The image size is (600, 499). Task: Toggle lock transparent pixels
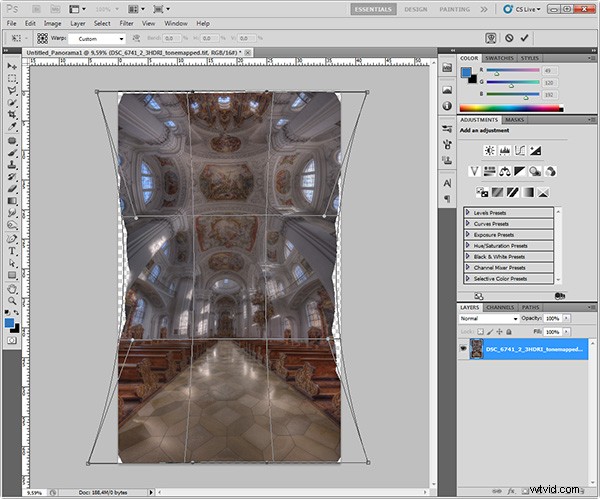(x=480, y=332)
